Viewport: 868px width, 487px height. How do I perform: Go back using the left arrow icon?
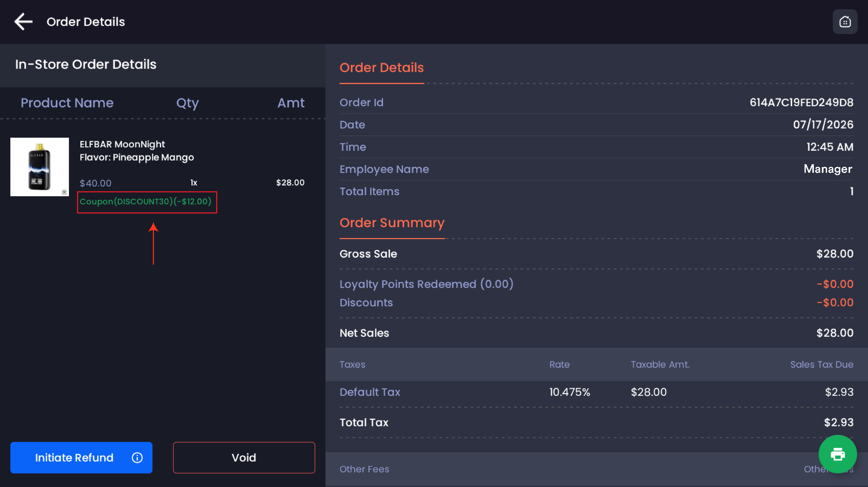click(23, 22)
